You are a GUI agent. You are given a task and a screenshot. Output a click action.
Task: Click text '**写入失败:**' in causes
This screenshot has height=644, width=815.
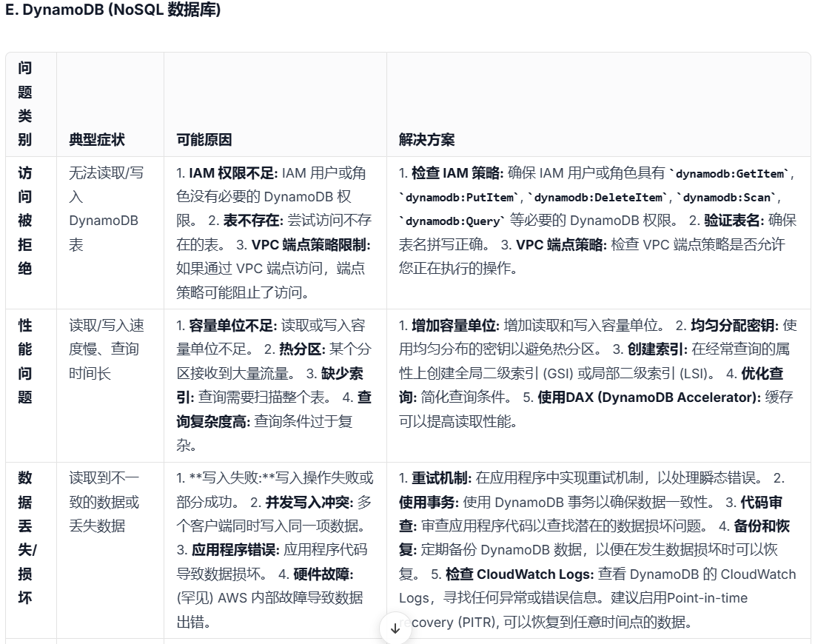[x=232, y=477]
